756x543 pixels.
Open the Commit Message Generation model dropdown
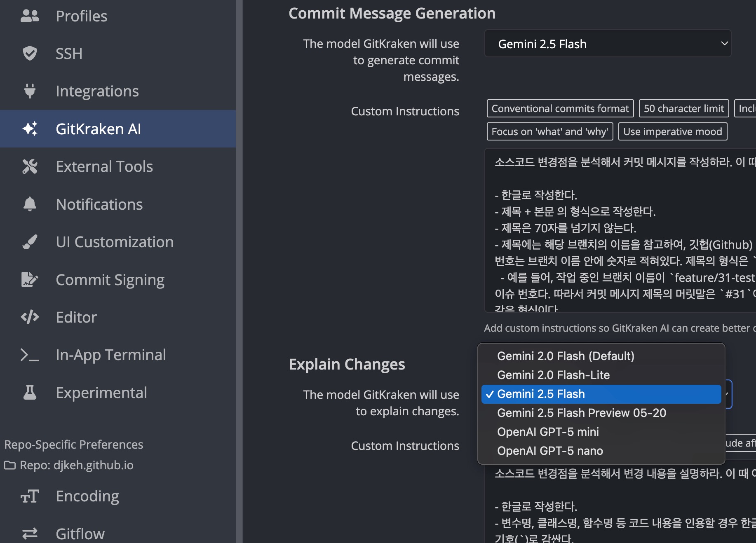(608, 43)
